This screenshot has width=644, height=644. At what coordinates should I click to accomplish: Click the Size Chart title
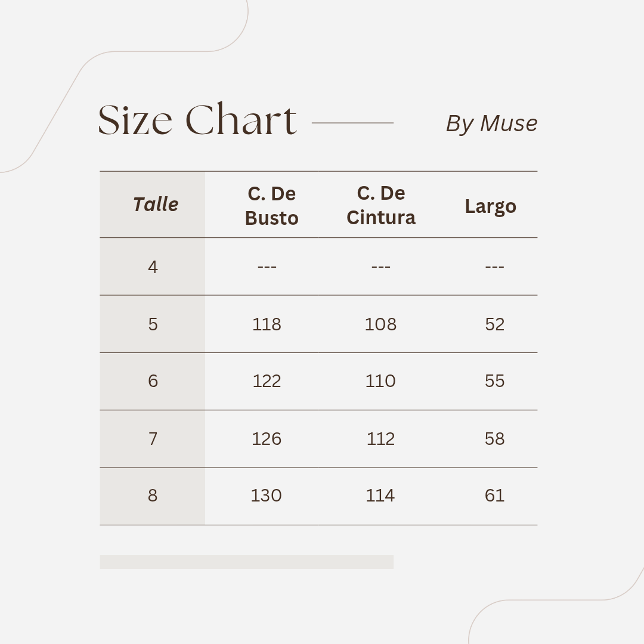pyautogui.click(x=197, y=120)
